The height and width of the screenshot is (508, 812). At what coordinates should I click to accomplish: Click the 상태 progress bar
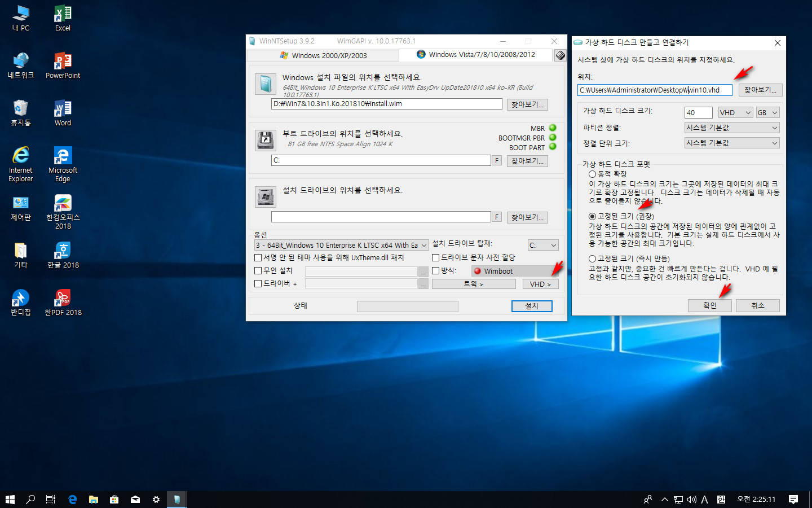(x=407, y=306)
